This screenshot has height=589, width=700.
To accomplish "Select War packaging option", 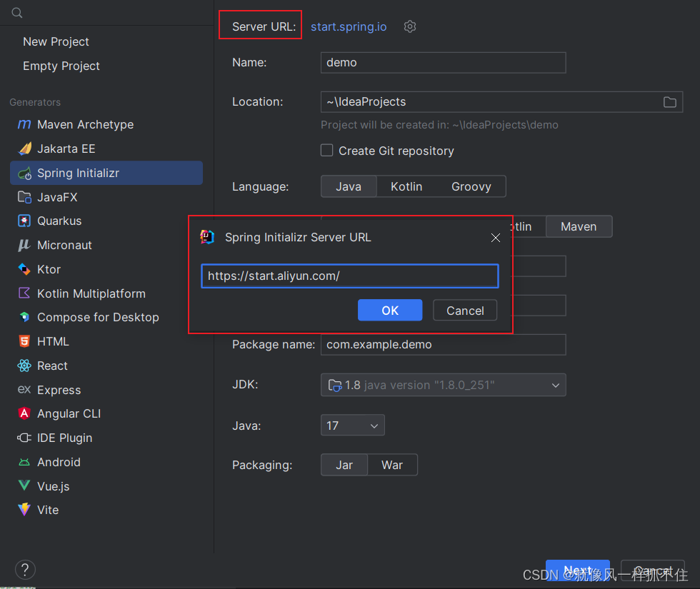I will click(392, 465).
